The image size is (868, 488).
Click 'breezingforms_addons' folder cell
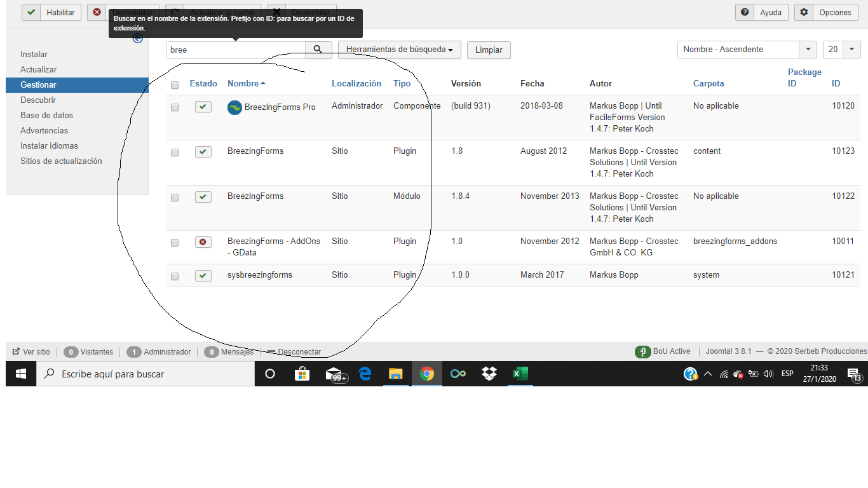(735, 241)
